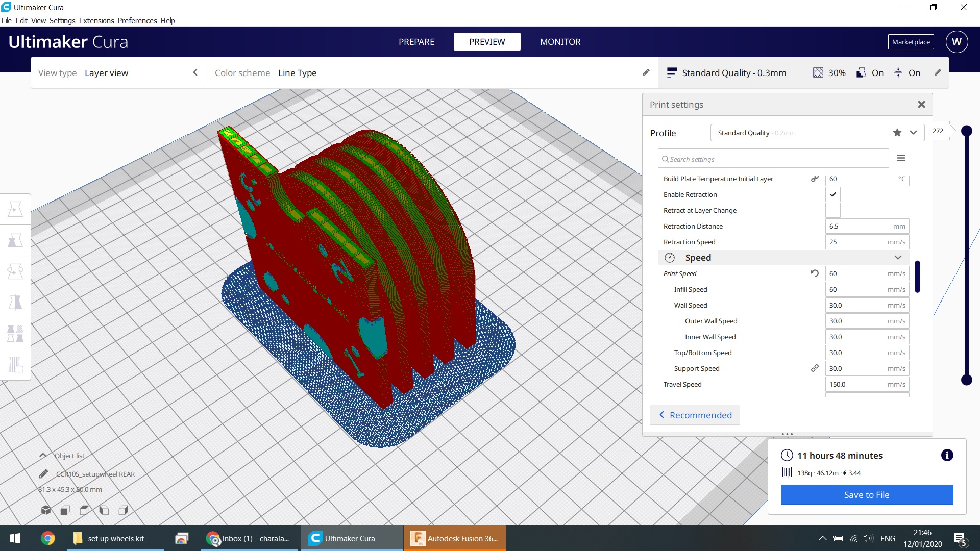Click the print settings scrollbar
Screen dimensions: 980x551
tap(917, 277)
